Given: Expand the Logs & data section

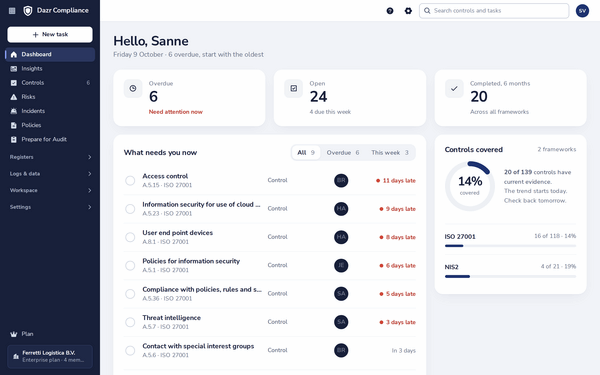Looking at the screenshot, I should [x=51, y=174].
